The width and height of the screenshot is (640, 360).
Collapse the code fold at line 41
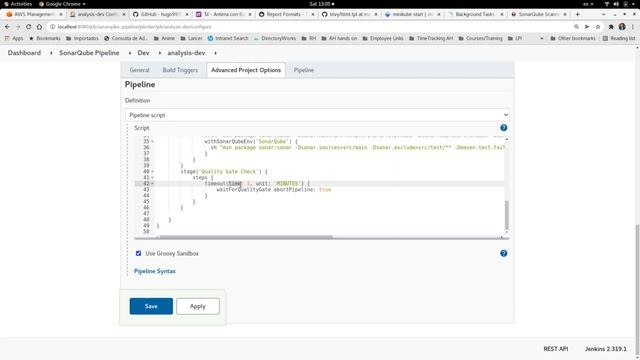pyautogui.click(x=153, y=178)
